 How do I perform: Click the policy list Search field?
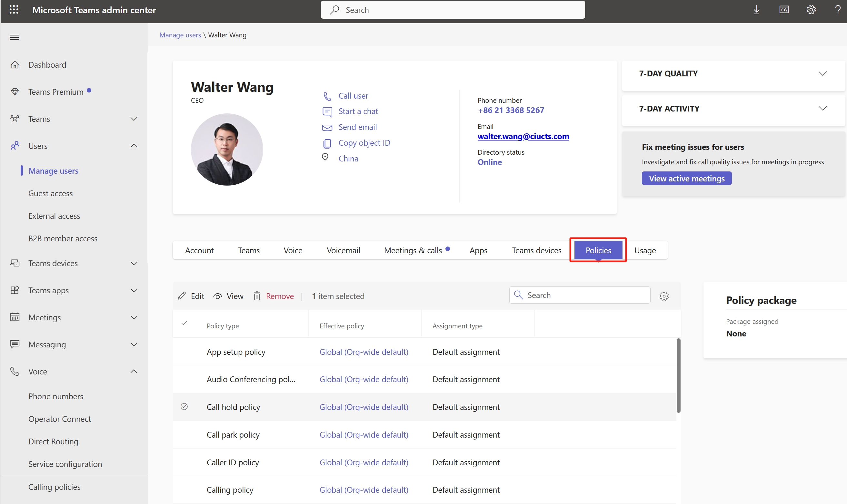[580, 295]
